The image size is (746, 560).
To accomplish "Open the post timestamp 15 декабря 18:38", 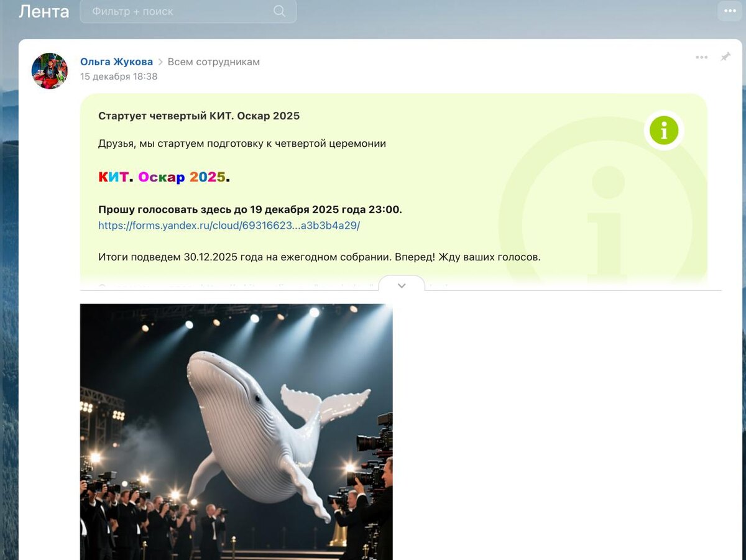I will (x=119, y=76).
